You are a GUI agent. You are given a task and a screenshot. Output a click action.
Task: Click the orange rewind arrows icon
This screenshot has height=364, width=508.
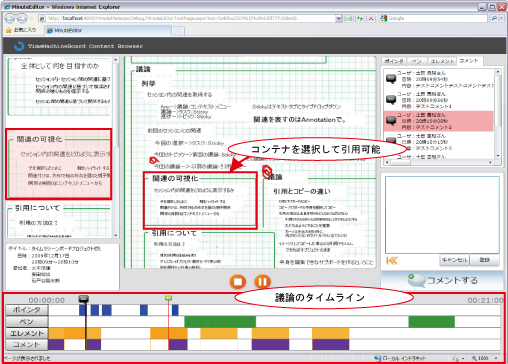pos(392,261)
